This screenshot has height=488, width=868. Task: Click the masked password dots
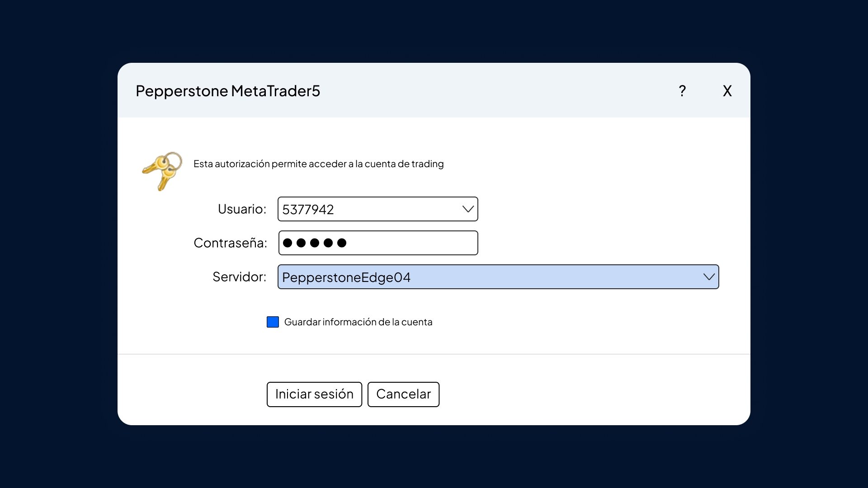pyautogui.click(x=315, y=243)
